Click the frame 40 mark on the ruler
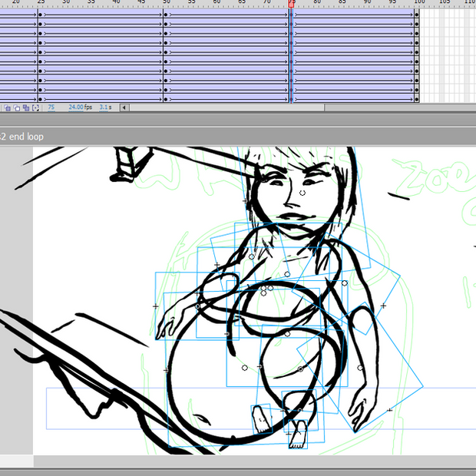The height and width of the screenshot is (476, 476). pyautogui.click(x=116, y=2)
